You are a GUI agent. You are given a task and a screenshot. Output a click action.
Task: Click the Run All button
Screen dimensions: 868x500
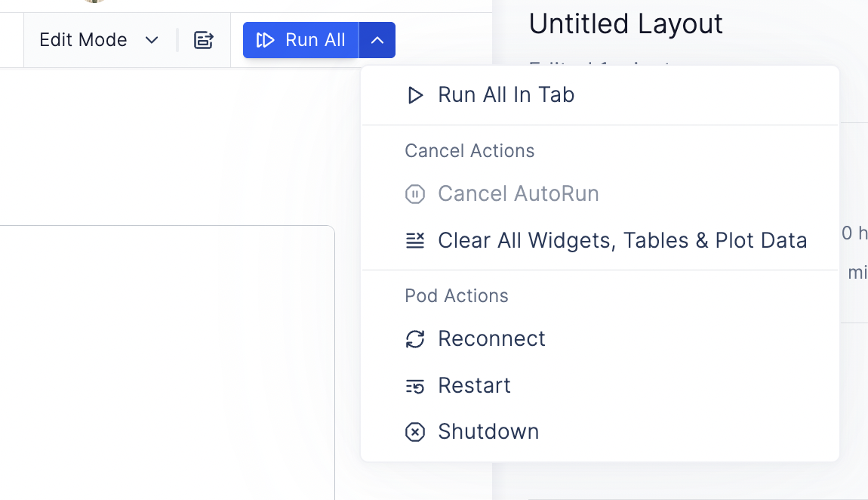click(300, 40)
